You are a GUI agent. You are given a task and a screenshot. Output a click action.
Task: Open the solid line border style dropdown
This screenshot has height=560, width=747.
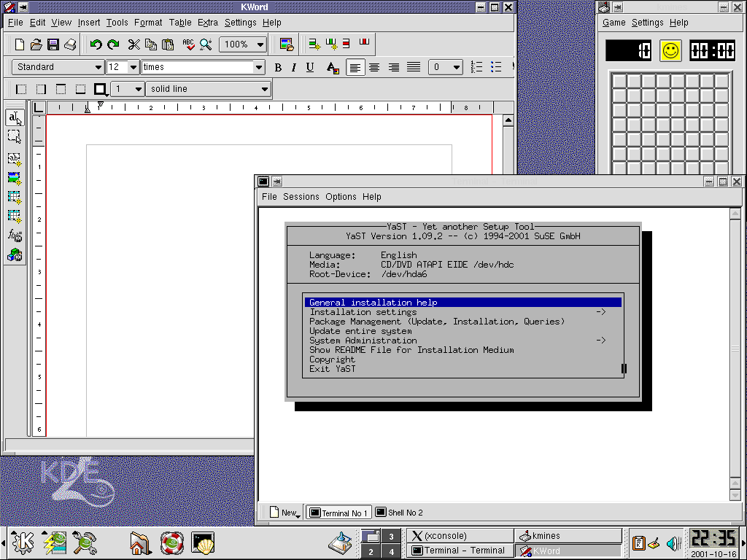tap(209, 89)
